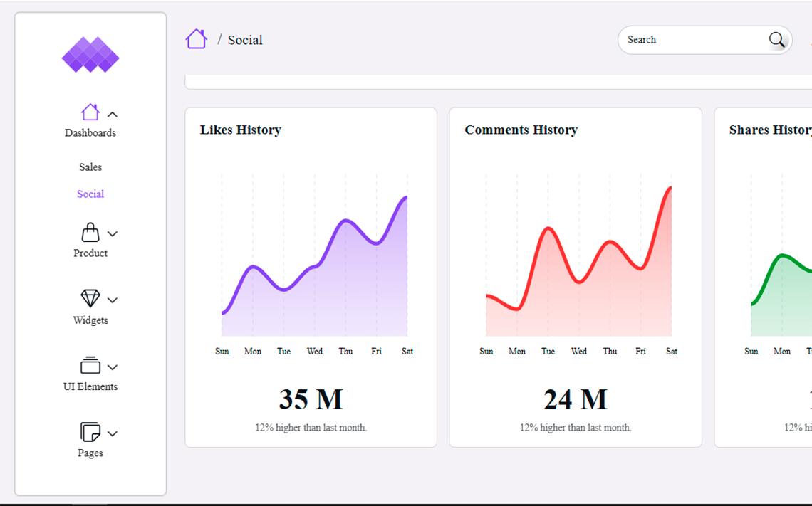Click '12% higher than last month' under 24 M
Viewport: 812px width, 506px height.
coord(576,428)
